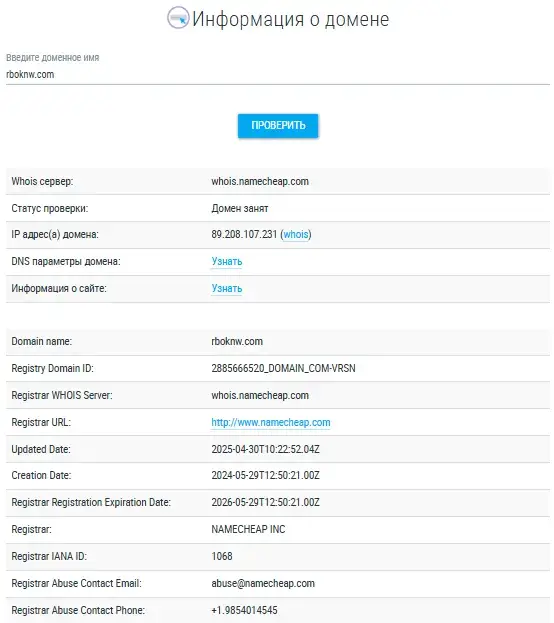Click the Registry Domain ID value
This screenshot has width=554, height=623.
pos(283,368)
